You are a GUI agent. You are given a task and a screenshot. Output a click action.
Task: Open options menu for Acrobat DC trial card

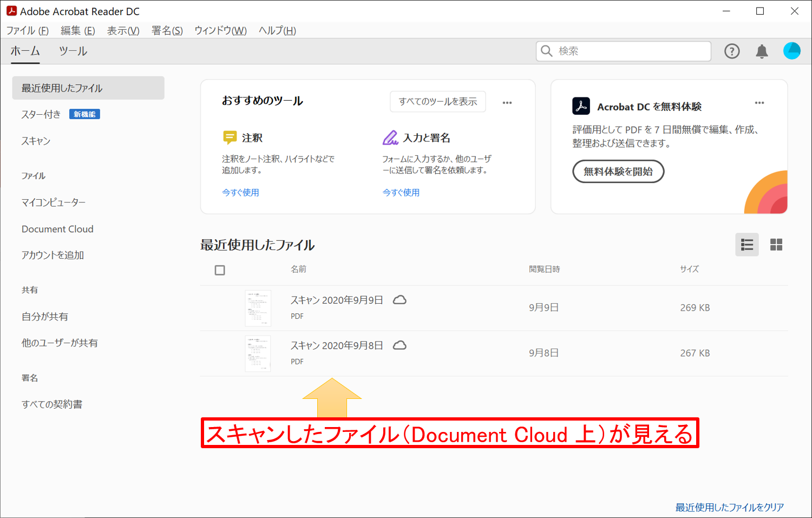click(x=759, y=102)
